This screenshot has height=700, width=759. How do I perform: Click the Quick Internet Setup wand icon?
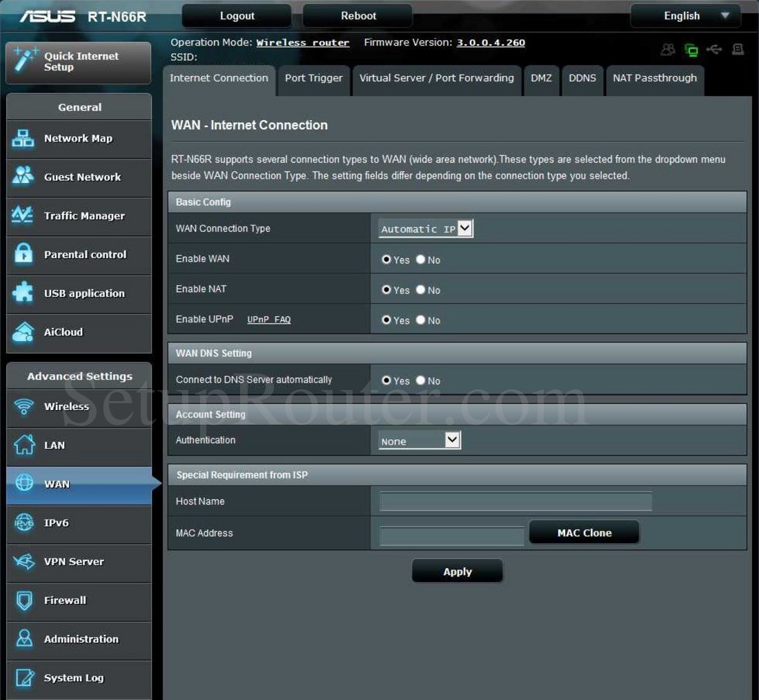(25, 59)
